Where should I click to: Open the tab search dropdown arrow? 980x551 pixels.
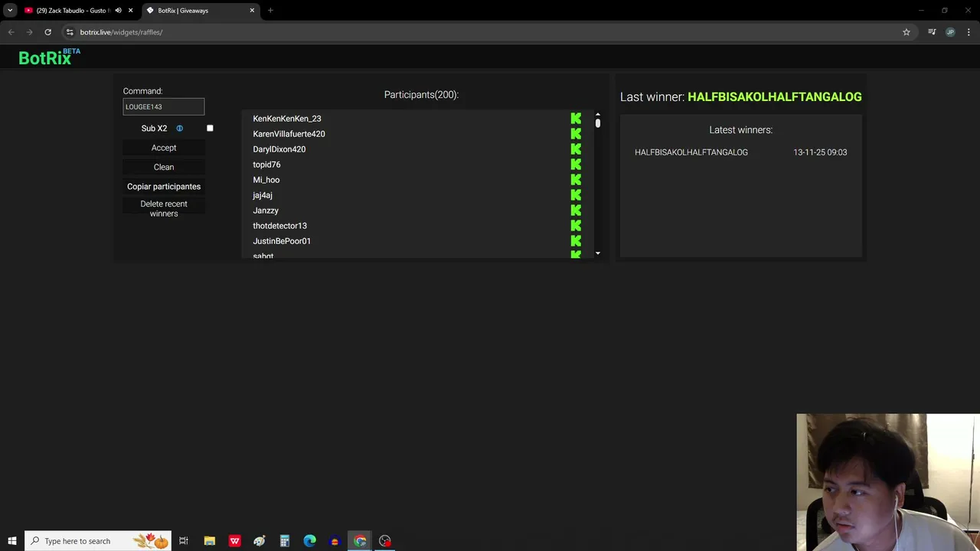(x=10, y=11)
